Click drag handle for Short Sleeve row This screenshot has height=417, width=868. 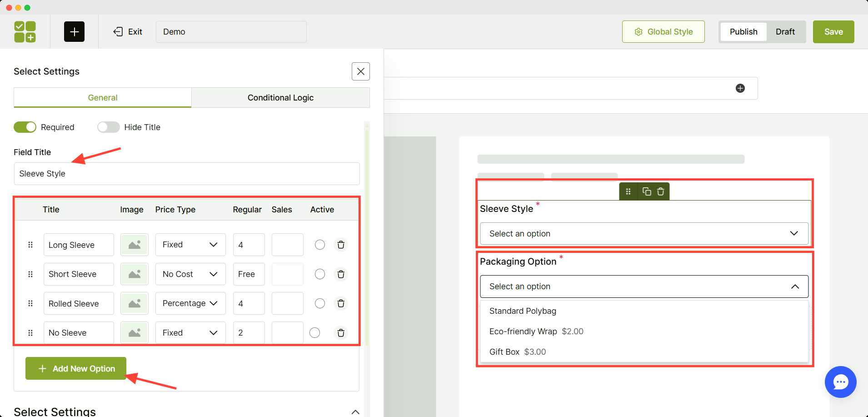tap(30, 274)
